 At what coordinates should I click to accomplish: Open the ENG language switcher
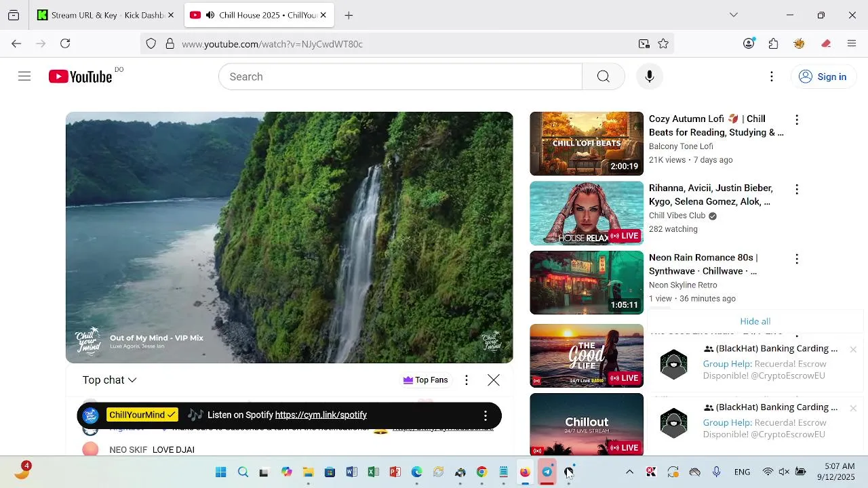pyautogui.click(x=742, y=472)
